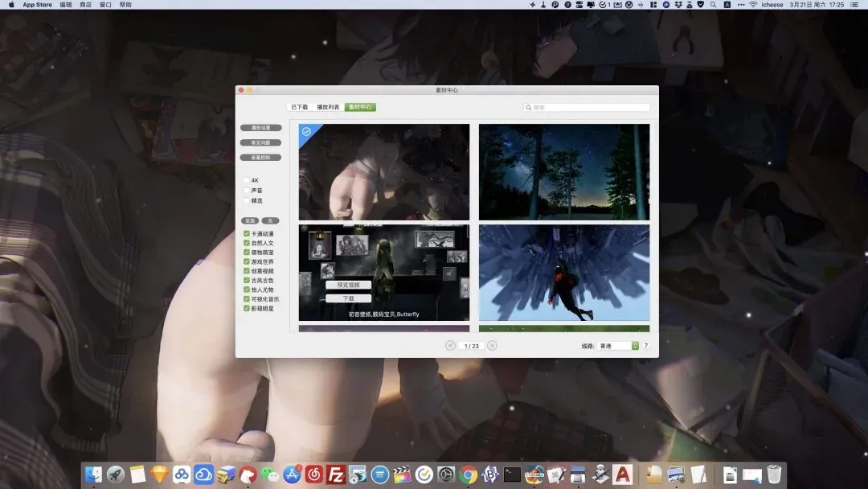Open the Notes app in dock
868x489 pixels.
pos(138,474)
